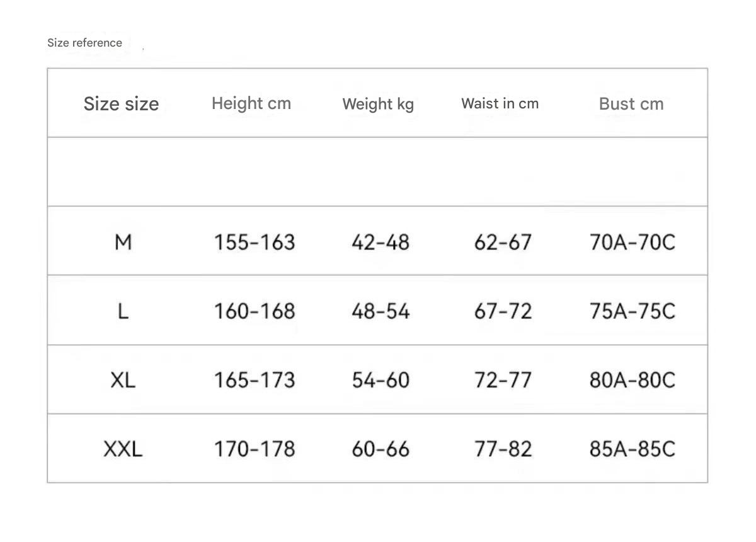The width and height of the screenshot is (756, 542).
Task: Click the XL size row label
Action: coord(123,380)
